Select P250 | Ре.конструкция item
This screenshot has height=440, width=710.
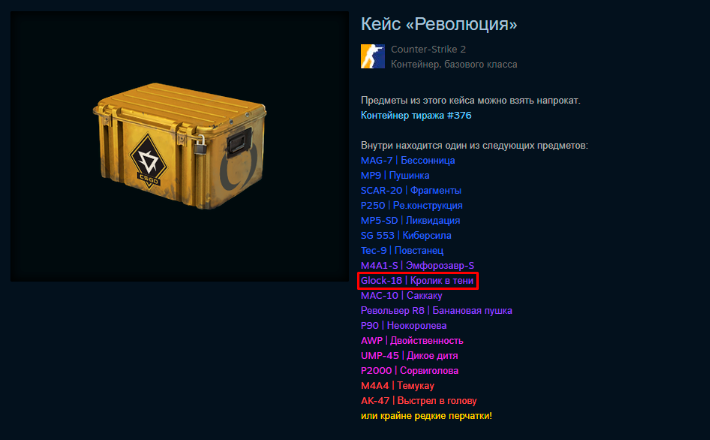coord(411,206)
